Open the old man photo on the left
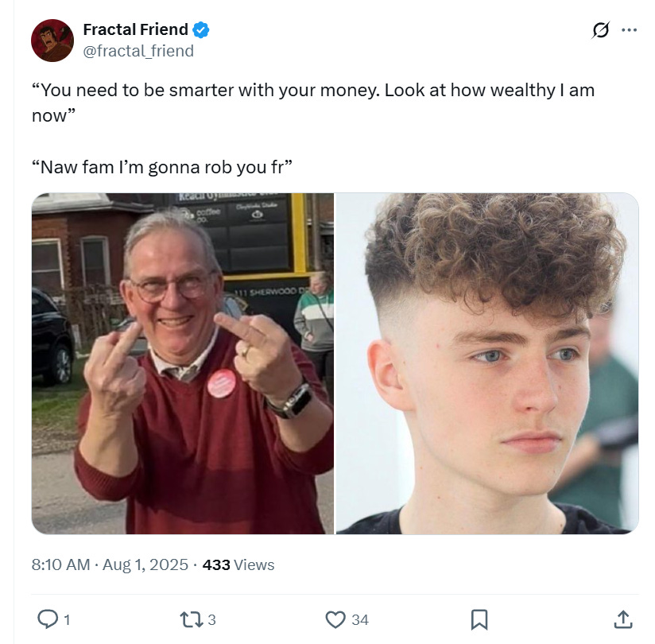This screenshot has height=644, width=655. pyautogui.click(x=183, y=363)
